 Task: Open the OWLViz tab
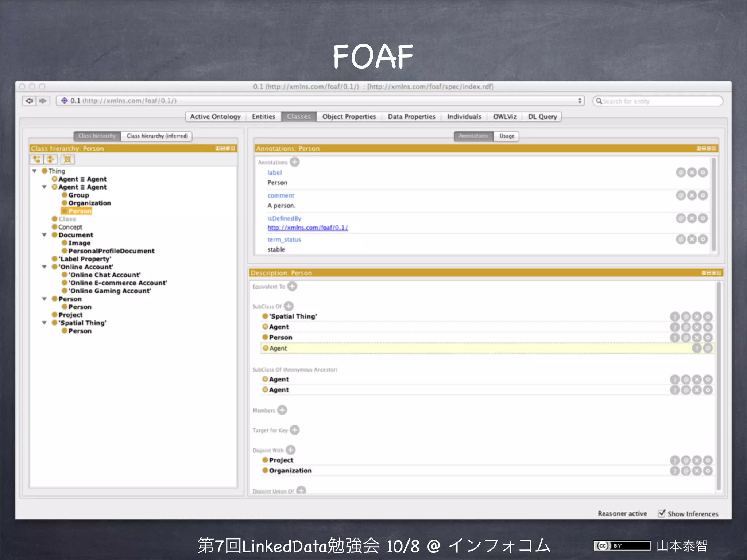505,117
